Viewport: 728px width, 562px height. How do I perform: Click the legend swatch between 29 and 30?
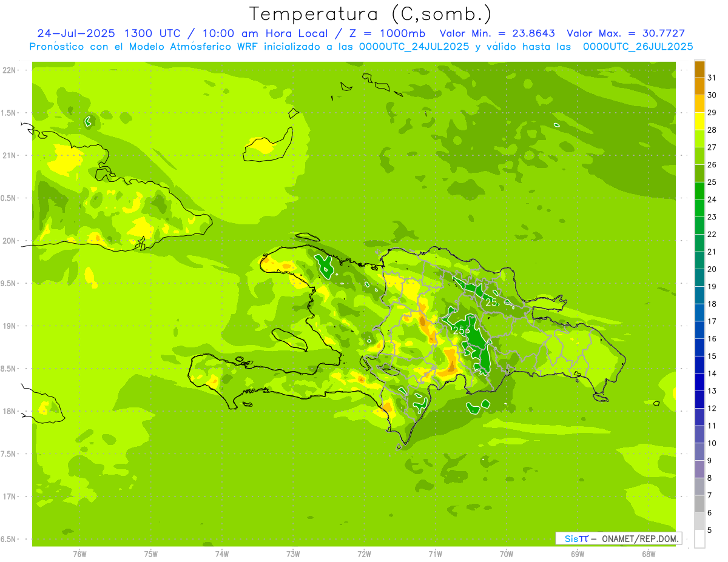(x=699, y=104)
